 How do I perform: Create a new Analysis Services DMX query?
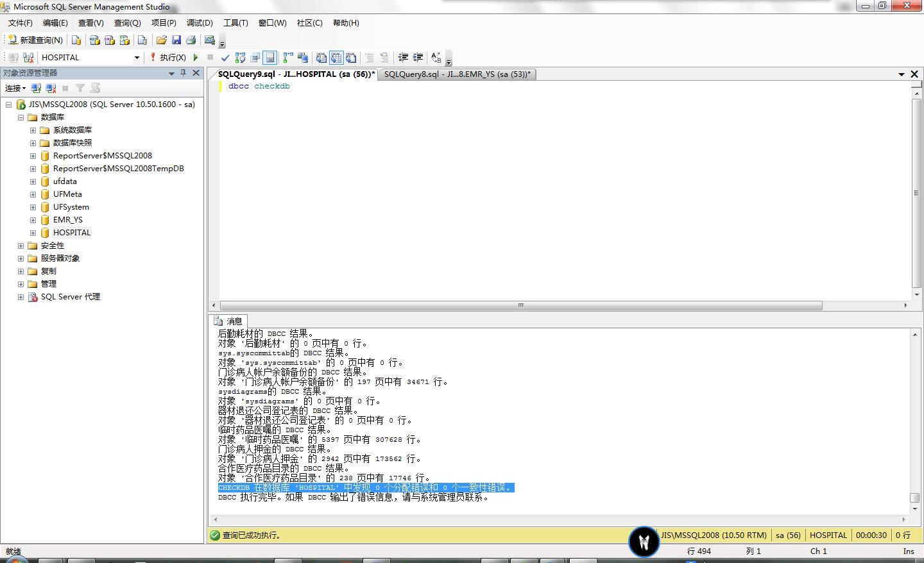(x=109, y=40)
